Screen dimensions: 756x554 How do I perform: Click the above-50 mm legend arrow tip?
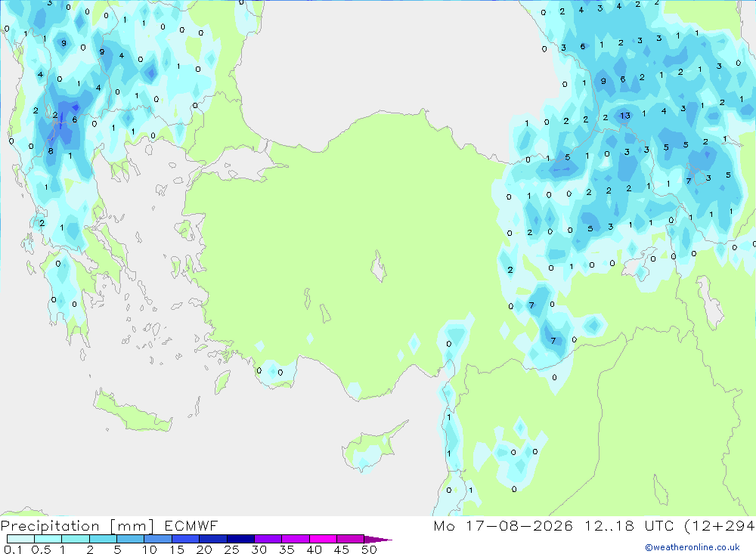[x=378, y=540]
